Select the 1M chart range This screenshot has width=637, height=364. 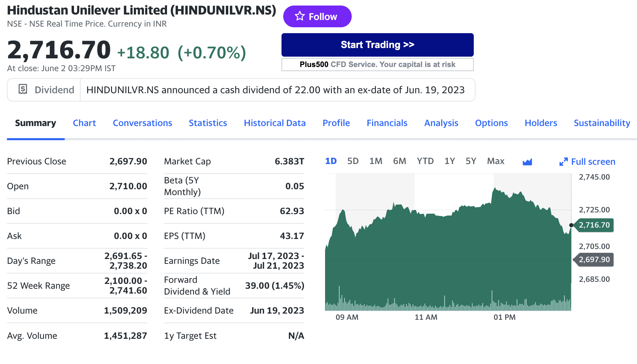coord(376,161)
